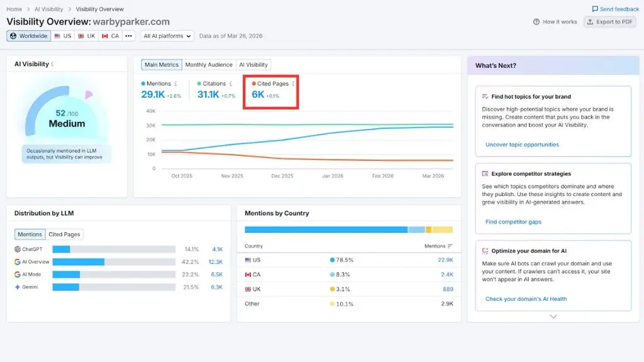
Task: Open the All AI platforms dropdown
Action: [x=167, y=36]
